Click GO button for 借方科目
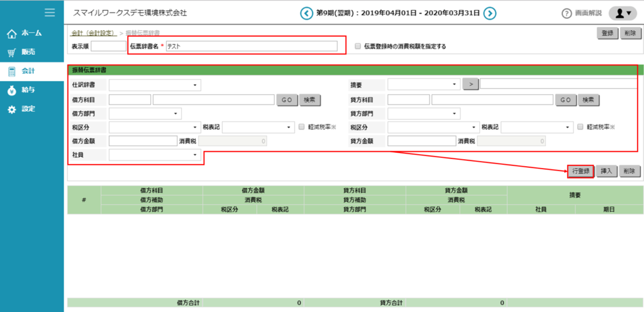This screenshot has height=312, width=644. tap(287, 100)
